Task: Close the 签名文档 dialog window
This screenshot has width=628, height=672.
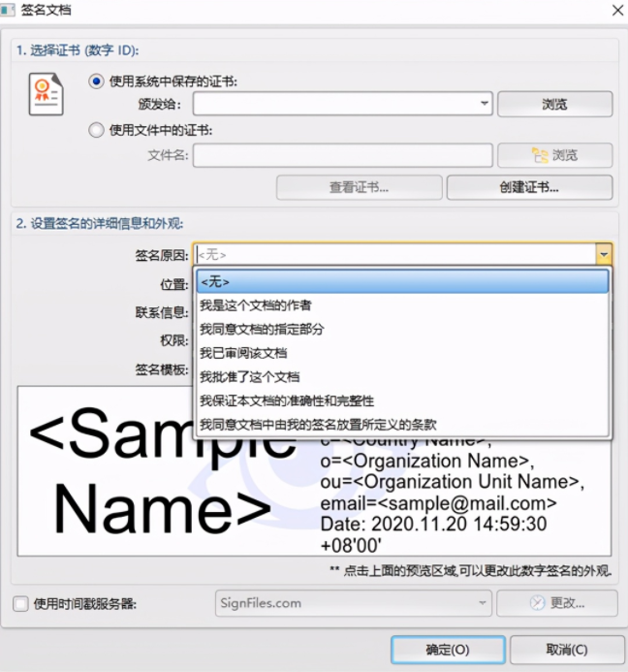Action: [616, 10]
